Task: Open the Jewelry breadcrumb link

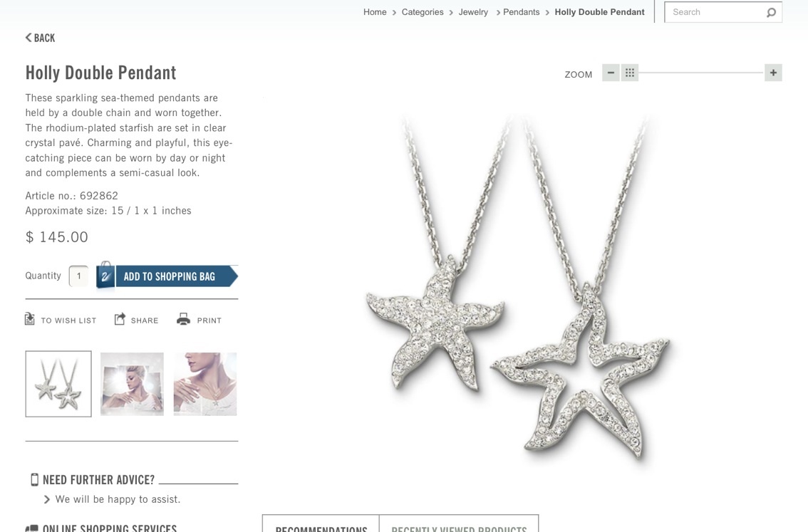Action: (473, 12)
